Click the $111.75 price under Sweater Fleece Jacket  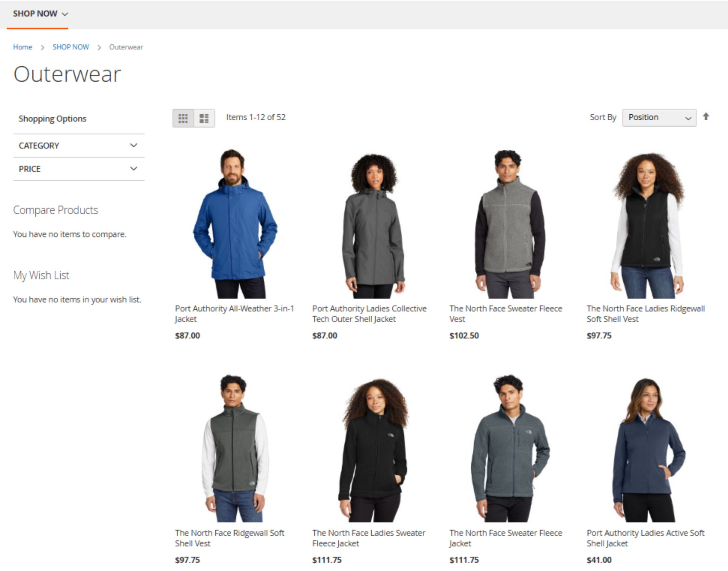(x=464, y=560)
